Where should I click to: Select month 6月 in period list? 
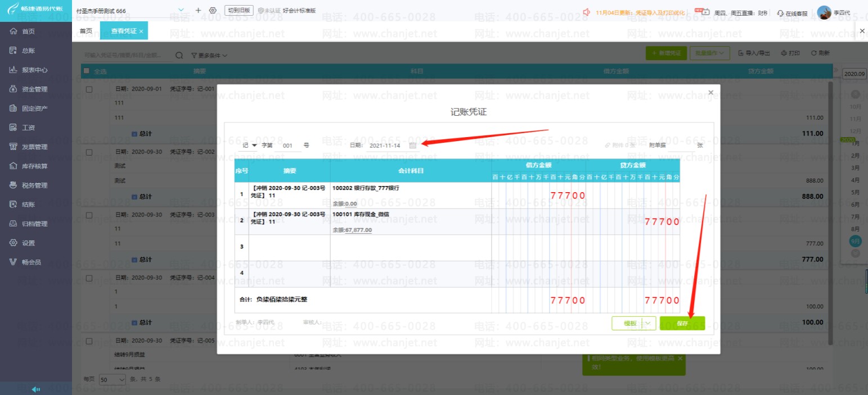click(856, 205)
